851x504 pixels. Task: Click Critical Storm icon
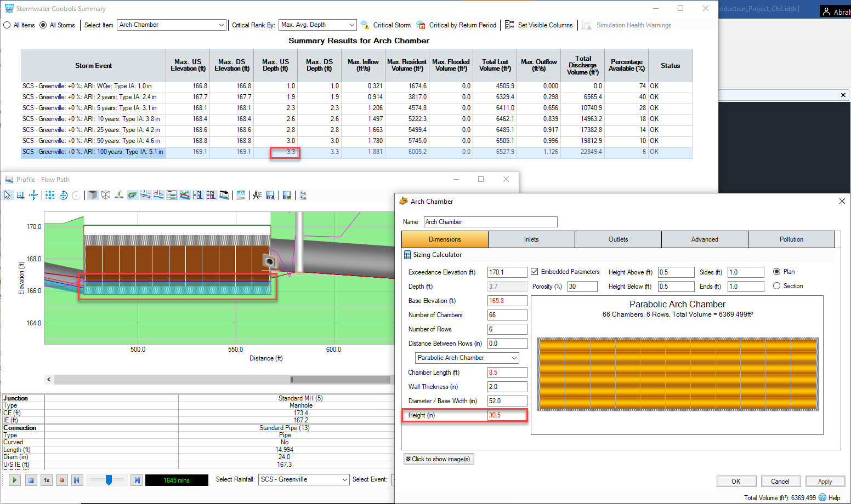click(365, 25)
